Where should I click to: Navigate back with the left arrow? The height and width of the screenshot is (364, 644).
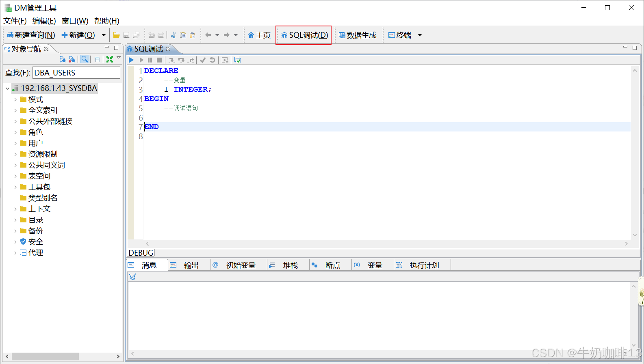(x=208, y=35)
